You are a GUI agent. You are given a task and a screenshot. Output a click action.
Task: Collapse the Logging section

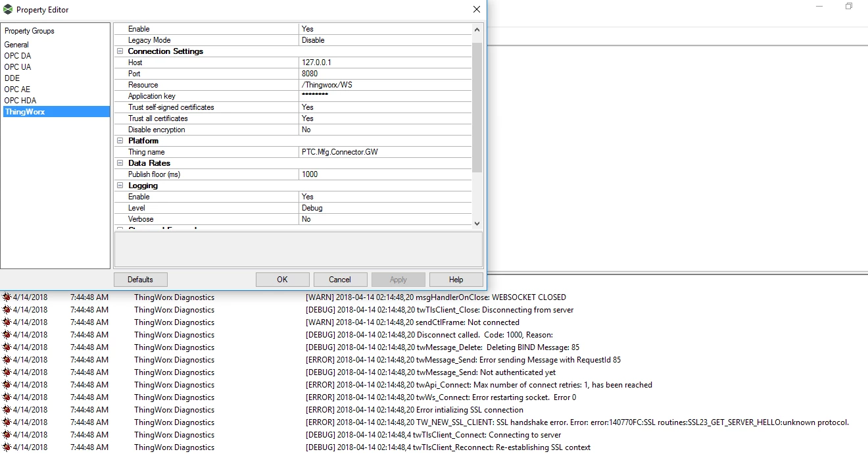click(120, 186)
